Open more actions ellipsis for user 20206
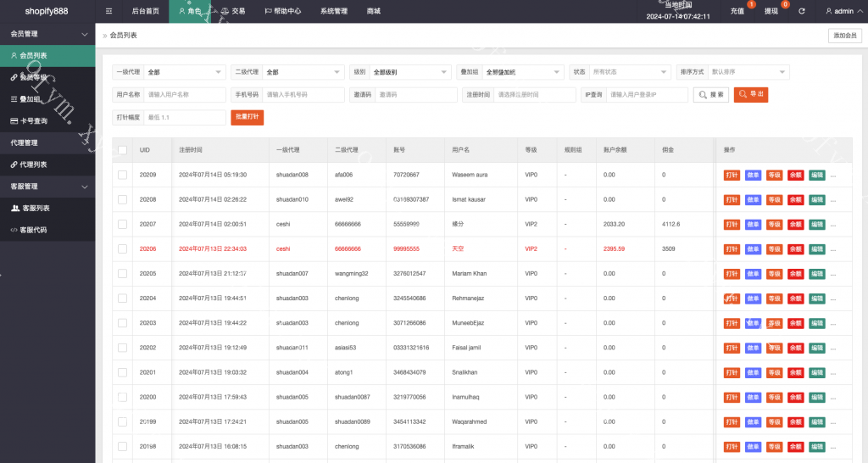This screenshot has height=463, width=868. point(833,250)
